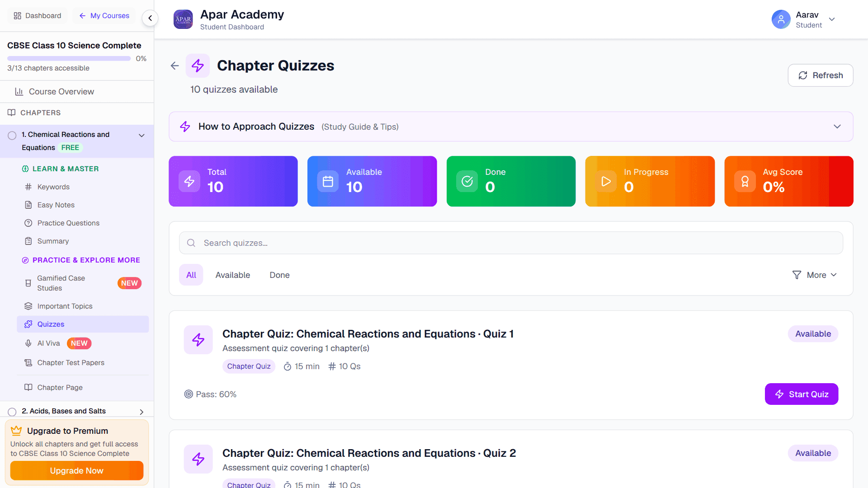Switch to the Done filter tab
The width and height of the screenshot is (868, 488).
pos(280,275)
